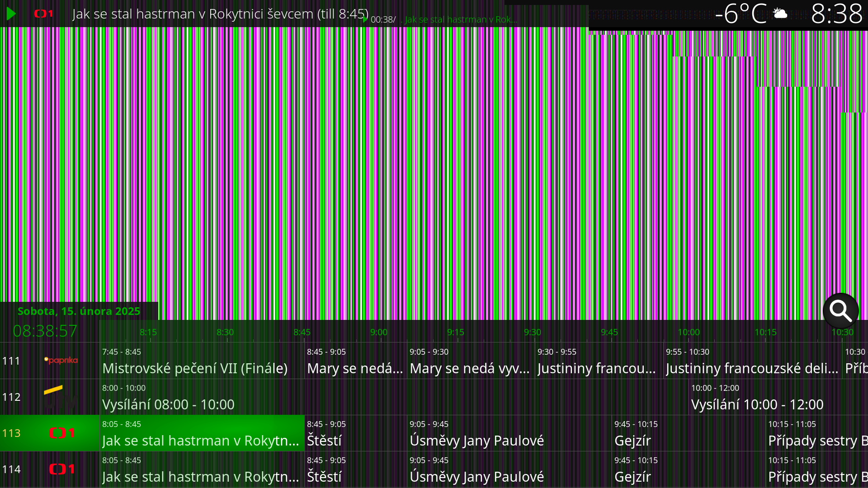Click the now-playing title in the top bar
The image size is (868, 488).
click(x=220, y=14)
